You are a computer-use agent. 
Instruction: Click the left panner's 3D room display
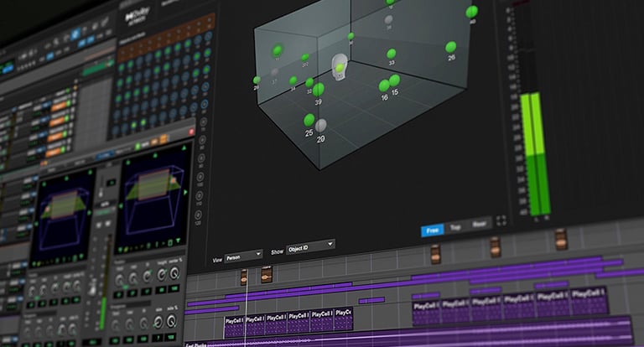(x=62, y=217)
